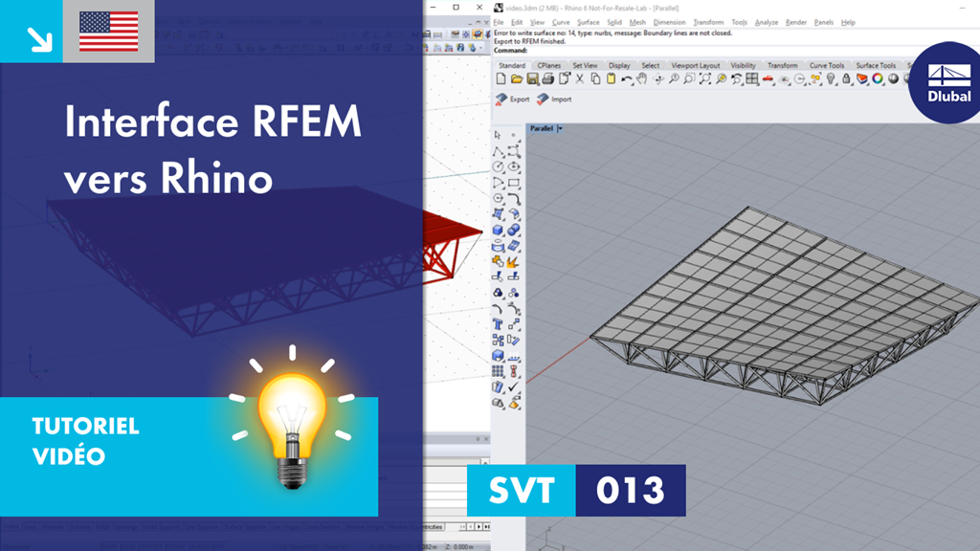
Task: Save the model with the floppy disk icon
Action: (532, 79)
